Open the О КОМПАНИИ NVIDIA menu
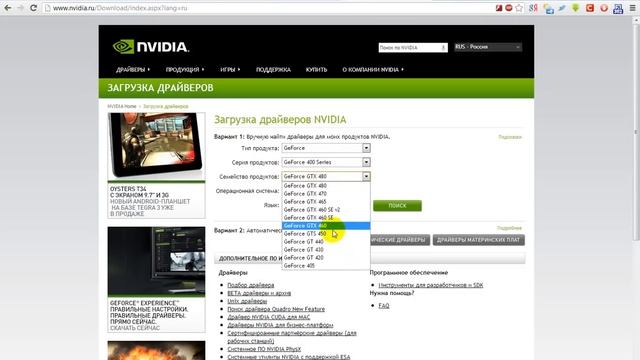 pos(373,70)
